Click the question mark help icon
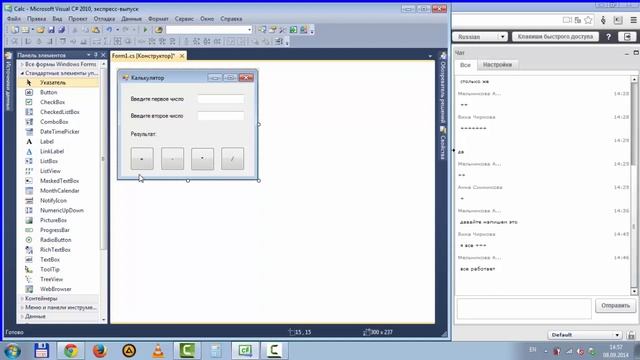 point(608,37)
